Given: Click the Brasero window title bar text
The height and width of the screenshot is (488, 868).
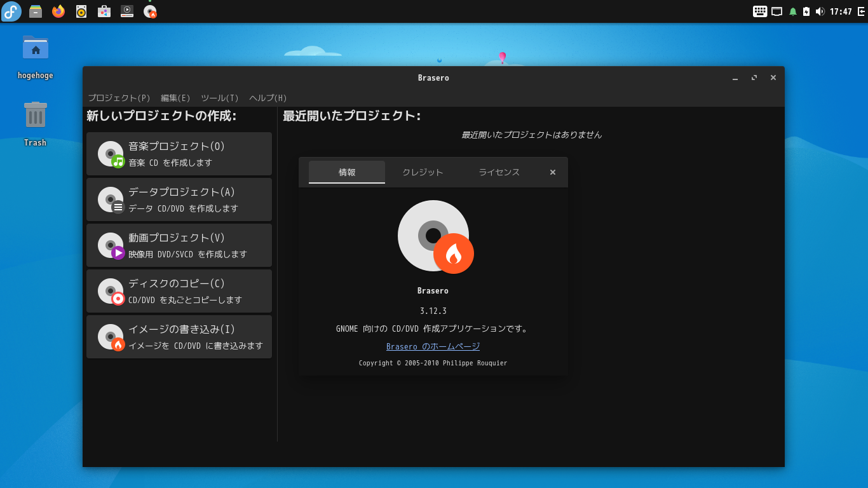Looking at the screenshot, I should click(433, 78).
